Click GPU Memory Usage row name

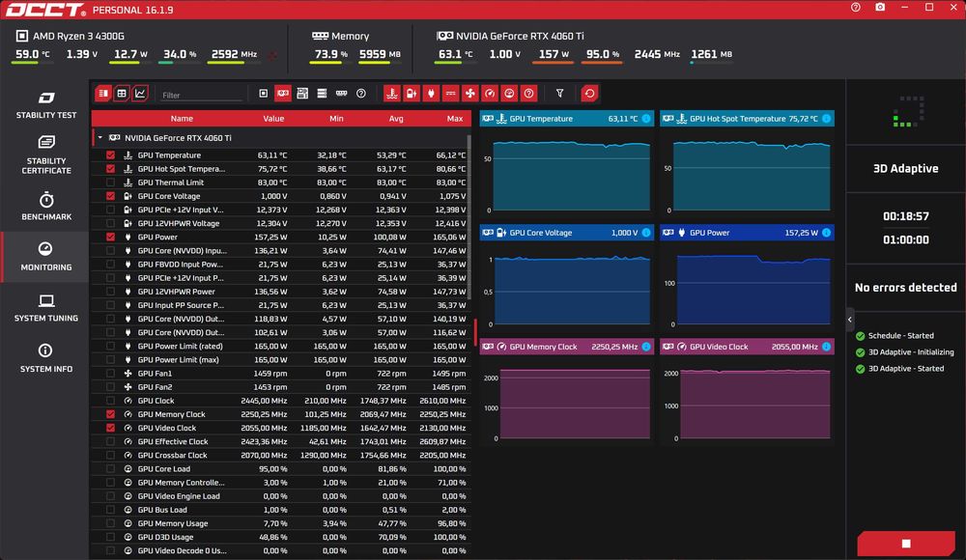[173, 523]
